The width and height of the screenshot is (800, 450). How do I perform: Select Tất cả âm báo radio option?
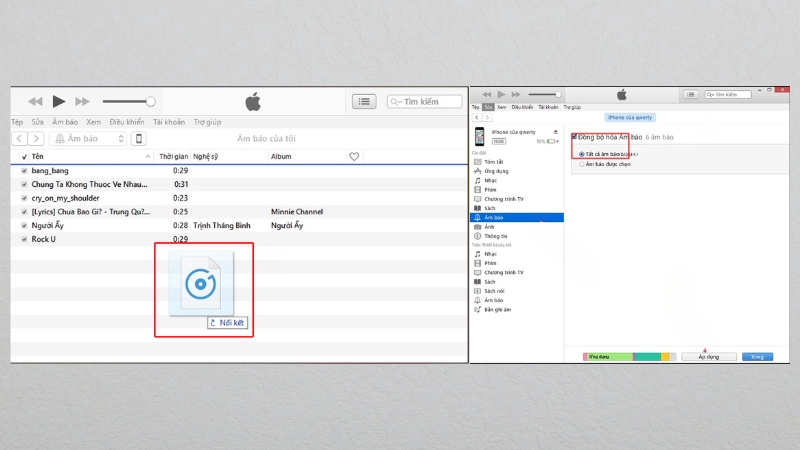582,154
